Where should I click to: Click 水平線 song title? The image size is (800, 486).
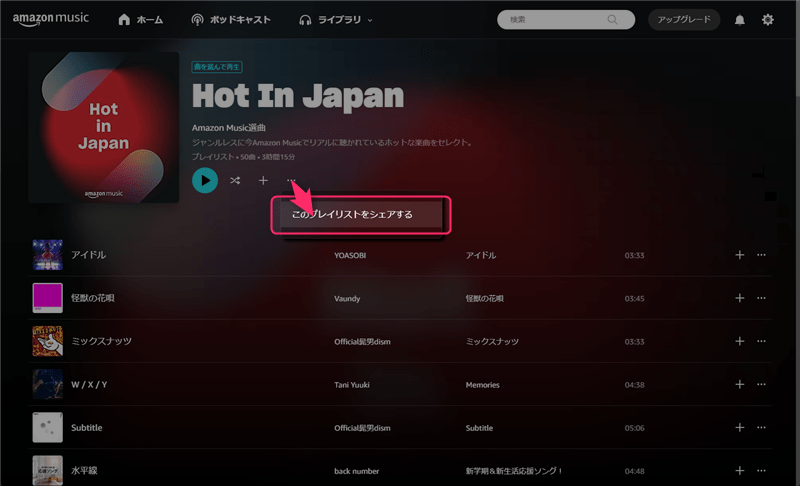click(x=84, y=470)
